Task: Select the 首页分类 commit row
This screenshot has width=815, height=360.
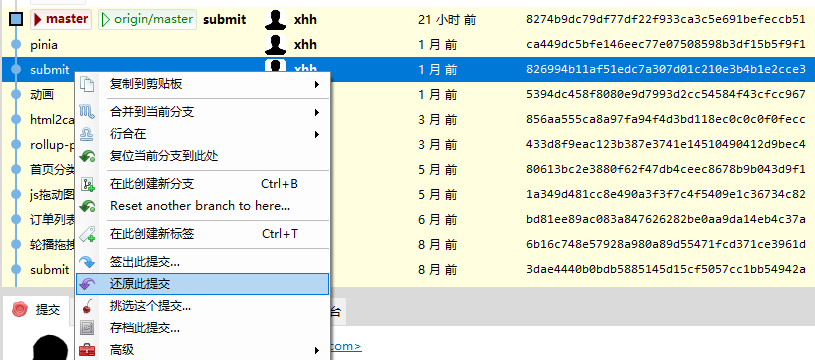Action: [408, 169]
